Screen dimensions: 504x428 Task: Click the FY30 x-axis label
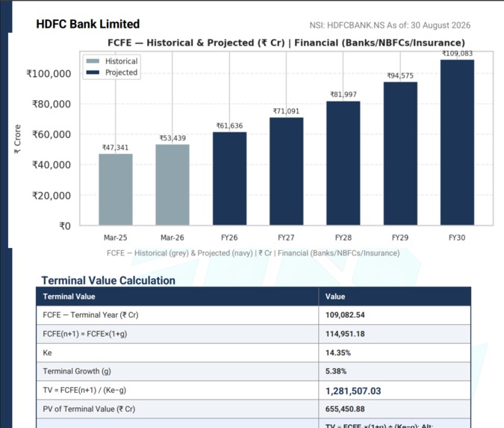(x=457, y=238)
